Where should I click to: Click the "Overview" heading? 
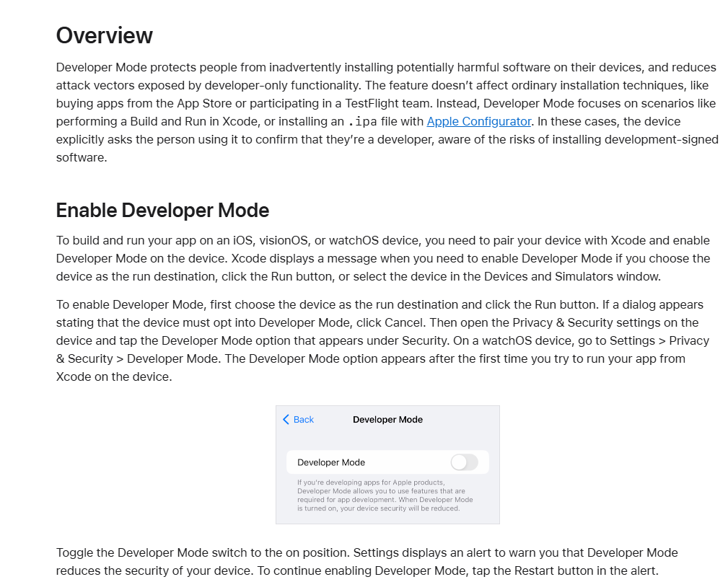point(105,35)
